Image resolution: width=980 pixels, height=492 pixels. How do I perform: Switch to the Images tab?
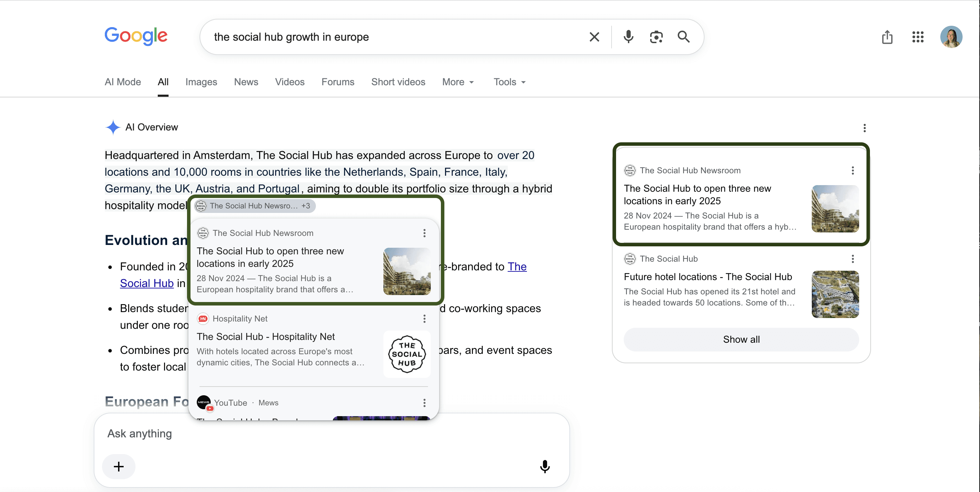pyautogui.click(x=201, y=82)
